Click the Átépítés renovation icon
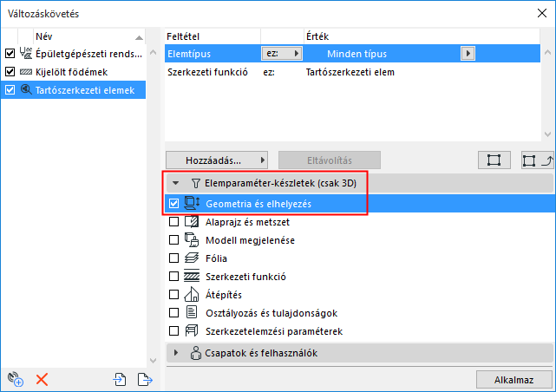Viewport: 556px width, 392px height. 192,294
